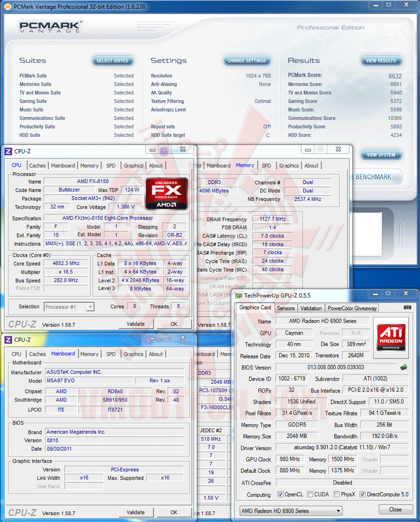
Task: Toggle the PhysX checkbox in GPU-Z
Action: 337,495
